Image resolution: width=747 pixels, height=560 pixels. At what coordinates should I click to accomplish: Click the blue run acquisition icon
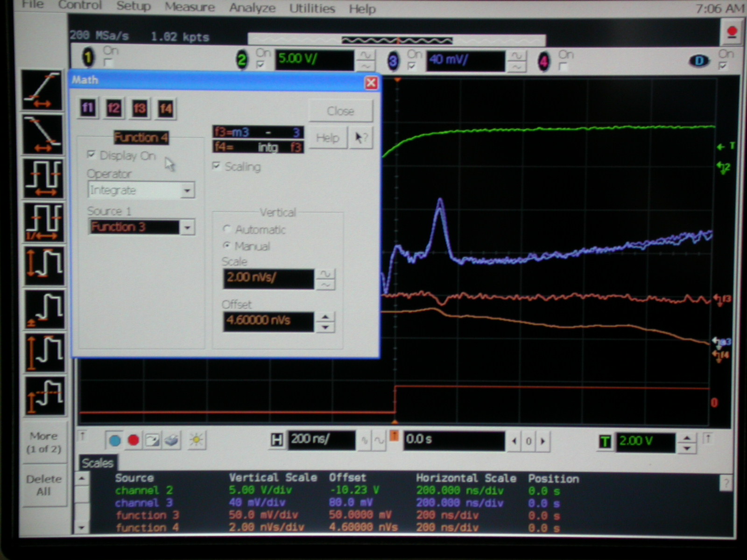pyautogui.click(x=114, y=440)
